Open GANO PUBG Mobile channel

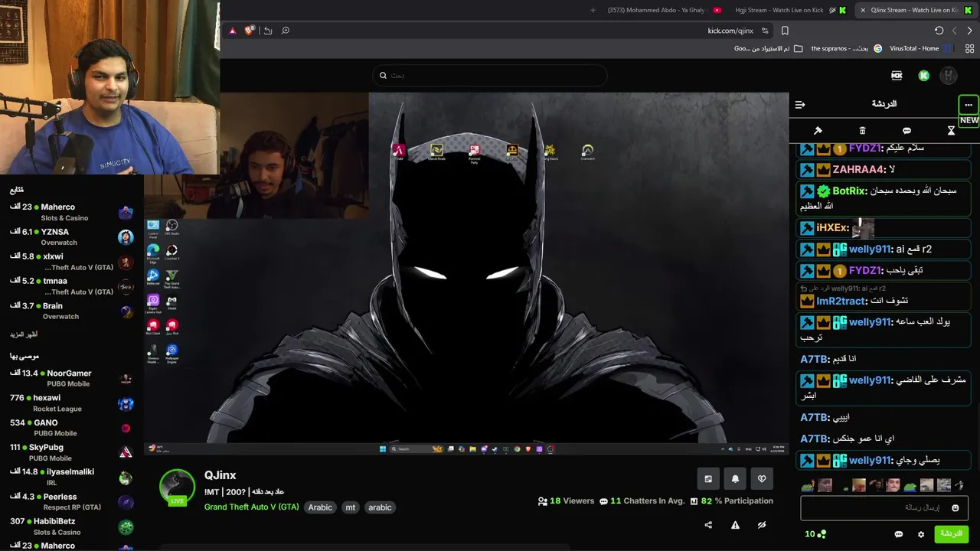pos(73,427)
